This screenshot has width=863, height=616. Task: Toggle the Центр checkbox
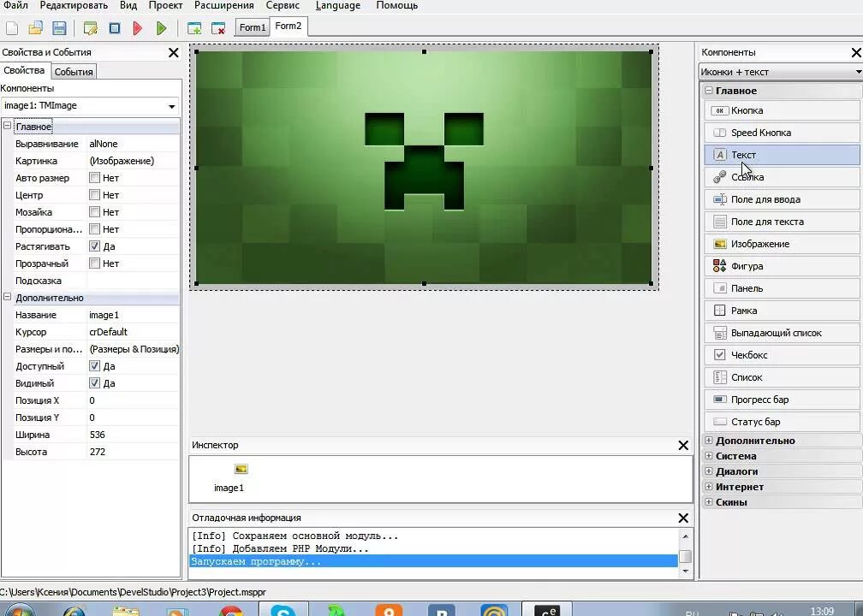95,195
